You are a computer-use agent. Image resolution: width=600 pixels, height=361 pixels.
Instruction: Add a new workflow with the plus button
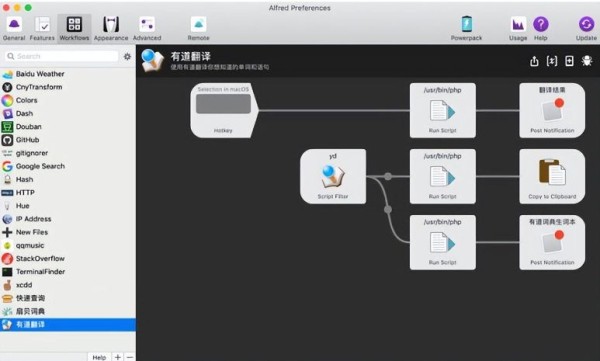(117, 357)
